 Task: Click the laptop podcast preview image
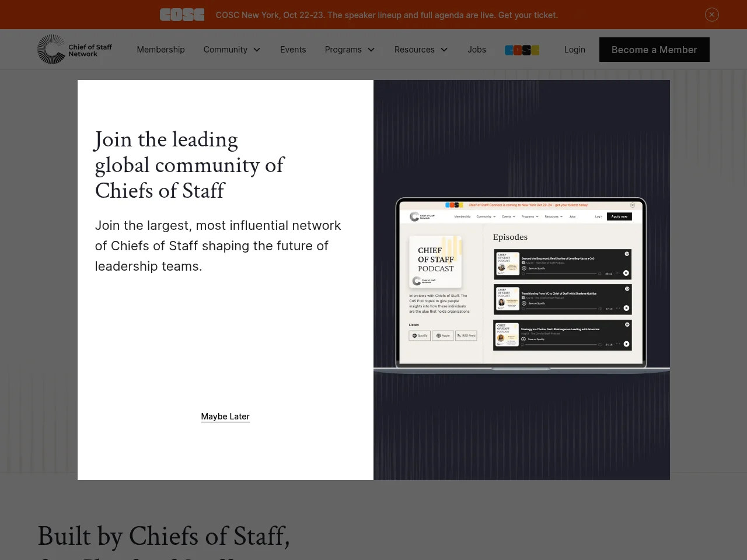(521, 285)
